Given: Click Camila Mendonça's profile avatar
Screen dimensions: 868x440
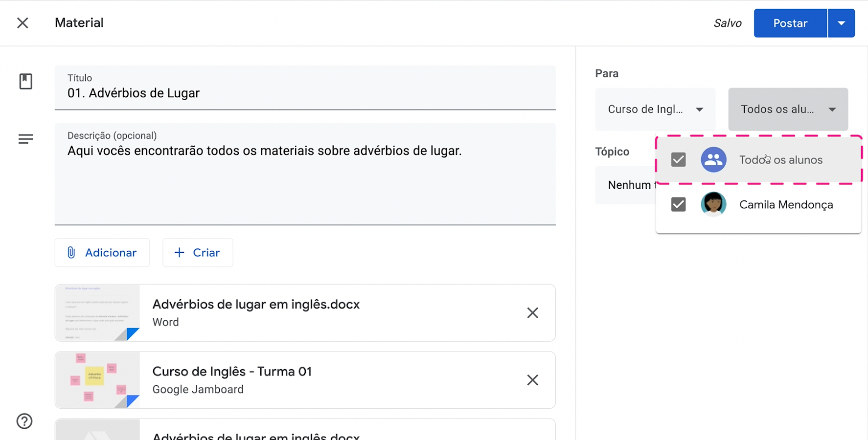Looking at the screenshot, I should click(713, 204).
